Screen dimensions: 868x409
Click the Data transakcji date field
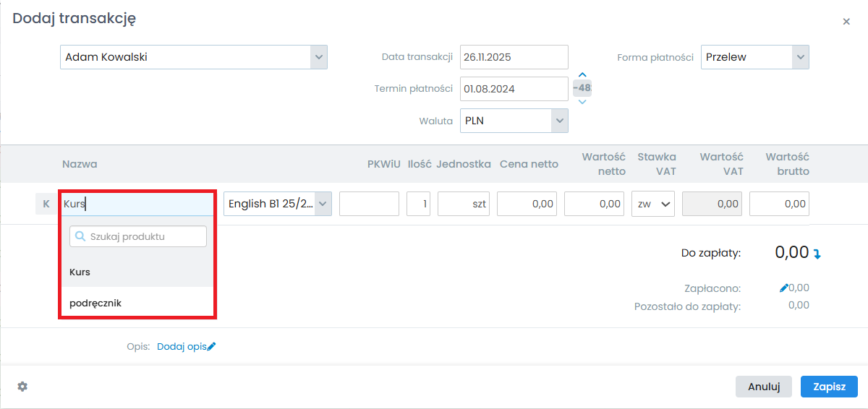[x=514, y=57]
